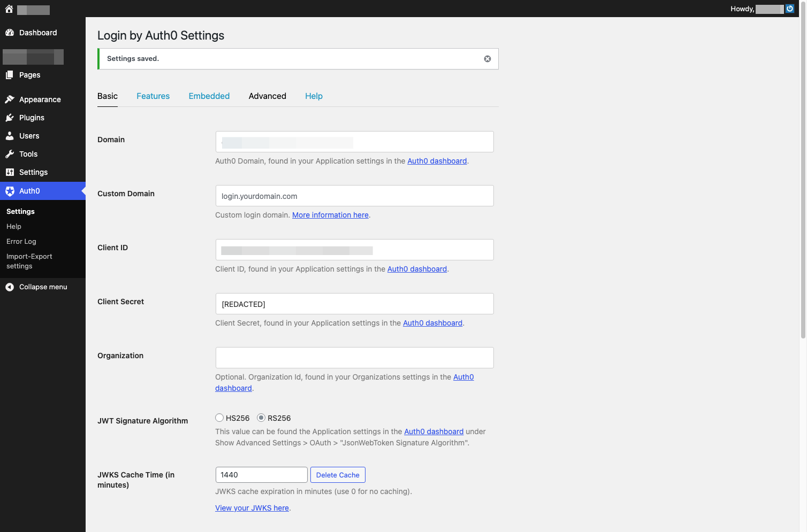Open More information here link
Viewport: 807px width, 532px height.
330,215
